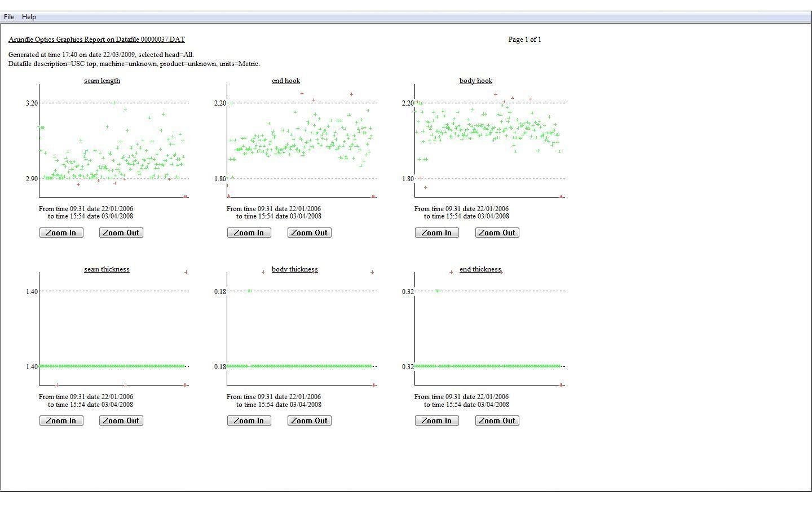Zoom Out on body thickness chart

coord(310,421)
